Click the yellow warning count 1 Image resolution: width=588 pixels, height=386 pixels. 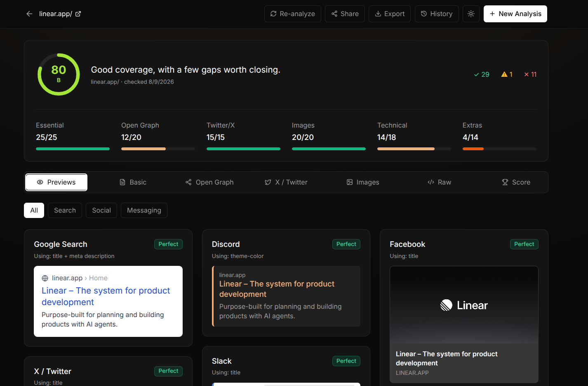click(507, 74)
